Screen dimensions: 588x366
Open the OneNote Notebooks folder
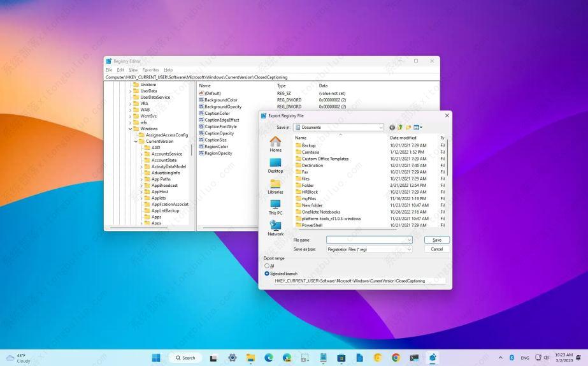(x=321, y=212)
